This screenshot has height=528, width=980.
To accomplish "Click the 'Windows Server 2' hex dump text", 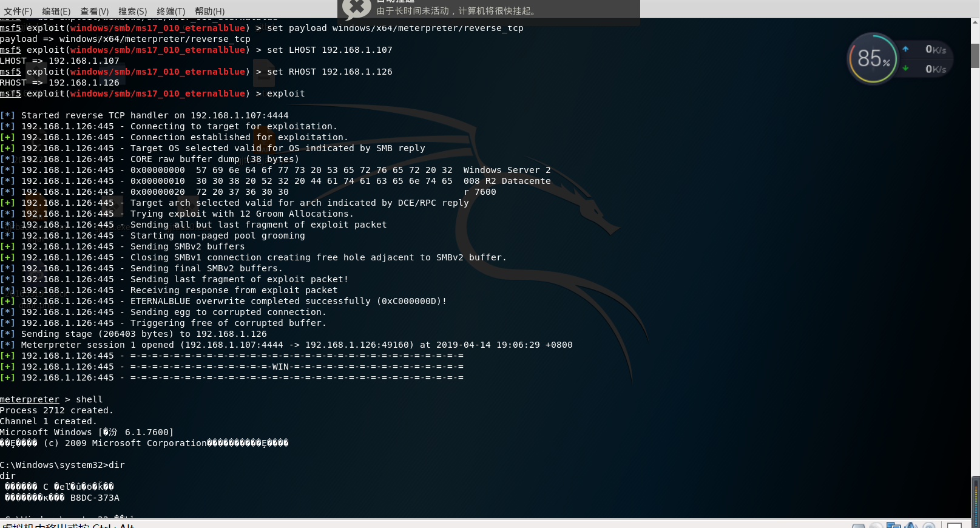I will (507, 170).
